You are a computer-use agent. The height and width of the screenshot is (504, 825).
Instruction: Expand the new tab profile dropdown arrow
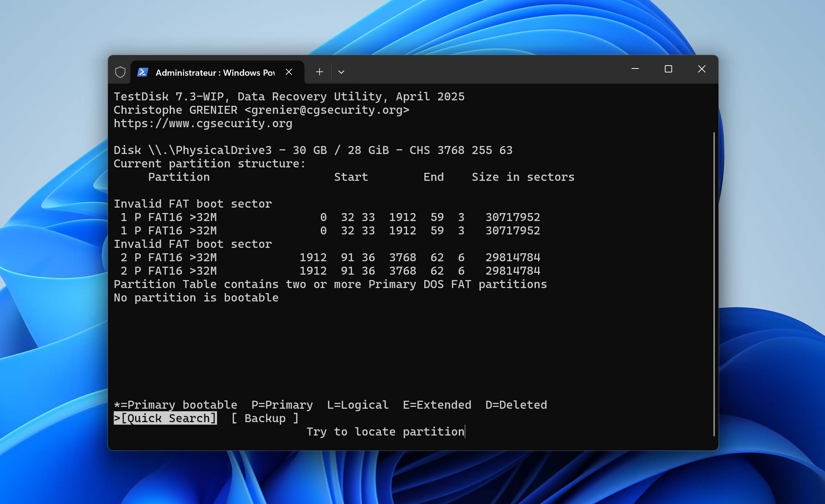click(341, 72)
